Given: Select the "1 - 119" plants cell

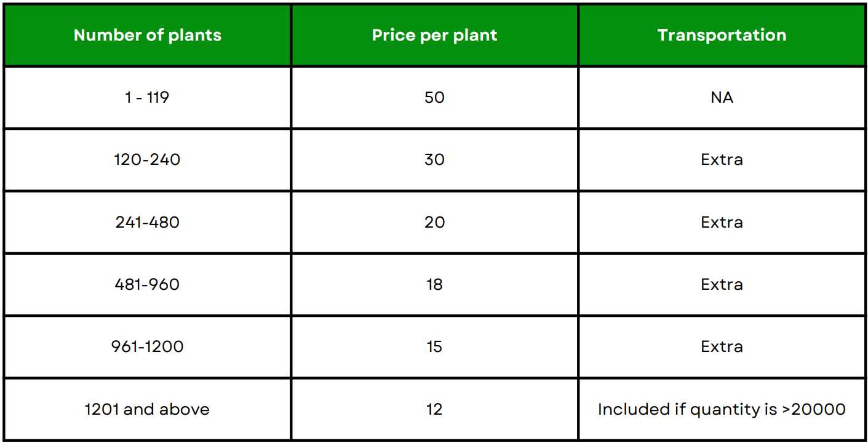Looking at the screenshot, I should click(x=148, y=97).
